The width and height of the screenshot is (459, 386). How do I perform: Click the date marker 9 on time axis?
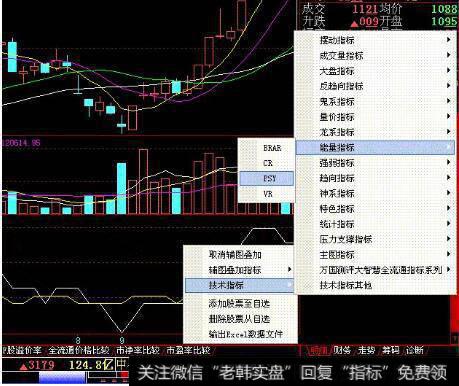pos(122,340)
